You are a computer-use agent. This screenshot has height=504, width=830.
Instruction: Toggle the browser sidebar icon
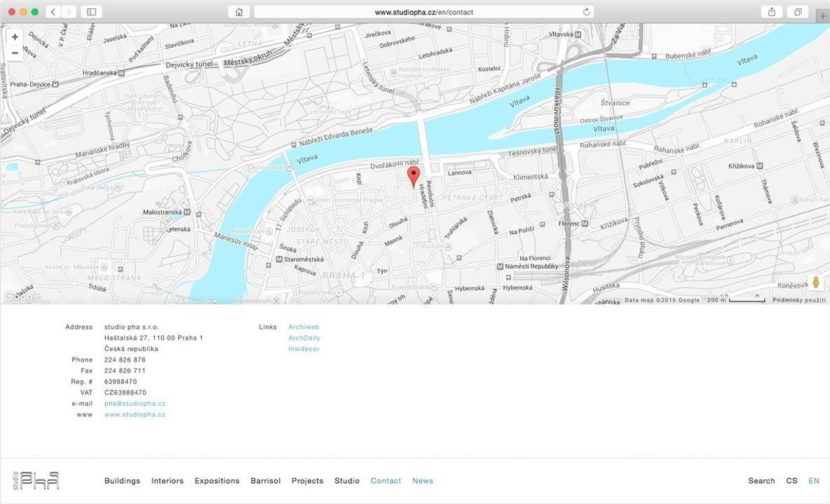coord(91,12)
